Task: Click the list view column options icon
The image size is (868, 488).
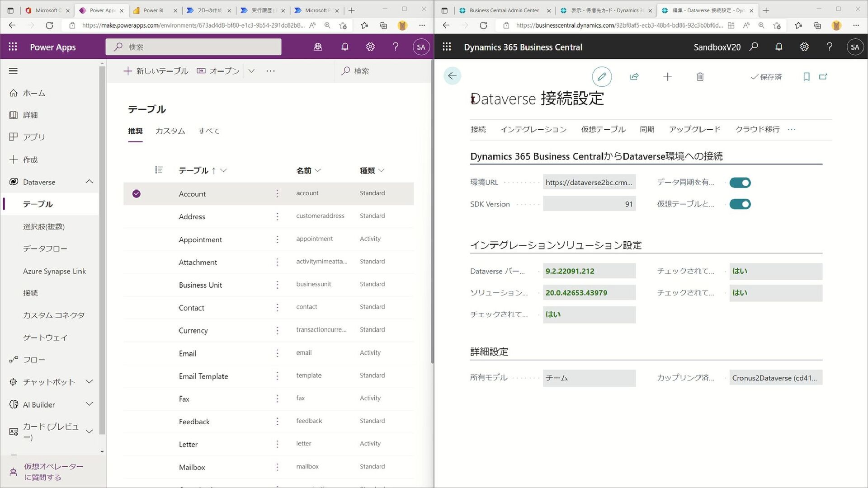Action: click(x=159, y=170)
